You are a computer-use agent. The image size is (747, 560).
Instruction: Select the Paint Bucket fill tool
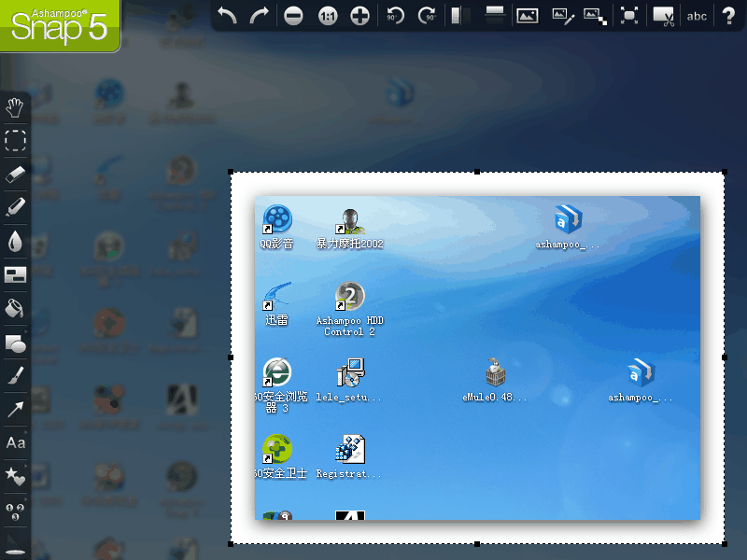(x=15, y=308)
